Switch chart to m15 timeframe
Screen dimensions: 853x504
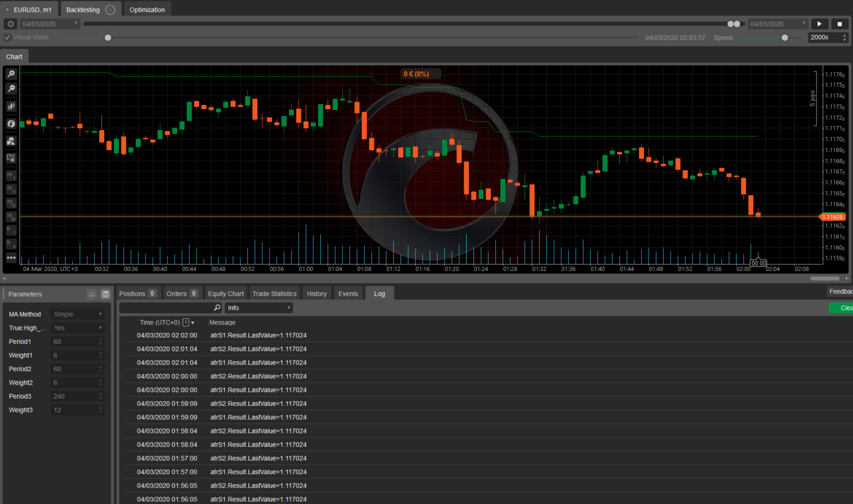[11, 203]
